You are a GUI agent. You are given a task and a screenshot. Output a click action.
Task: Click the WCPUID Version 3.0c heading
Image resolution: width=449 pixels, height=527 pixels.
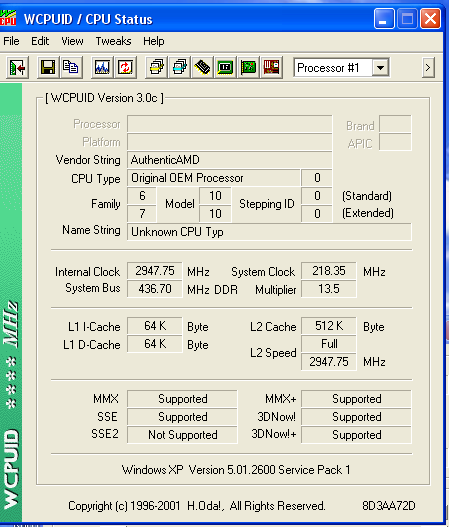[105, 98]
